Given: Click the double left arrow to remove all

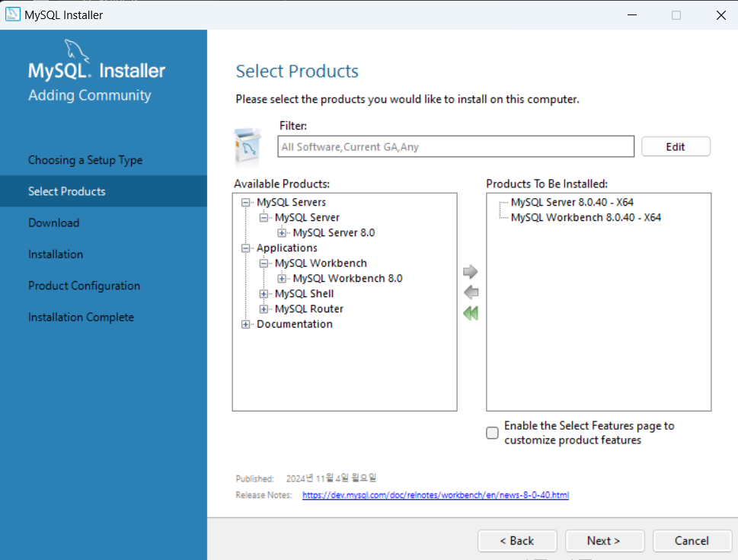Looking at the screenshot, I should pos(471,313).
